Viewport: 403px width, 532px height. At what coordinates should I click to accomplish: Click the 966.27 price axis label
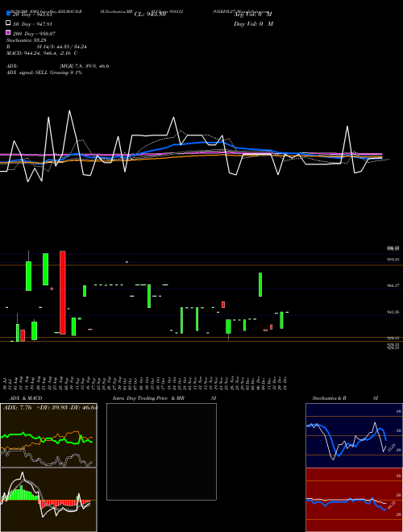[393, 285]
